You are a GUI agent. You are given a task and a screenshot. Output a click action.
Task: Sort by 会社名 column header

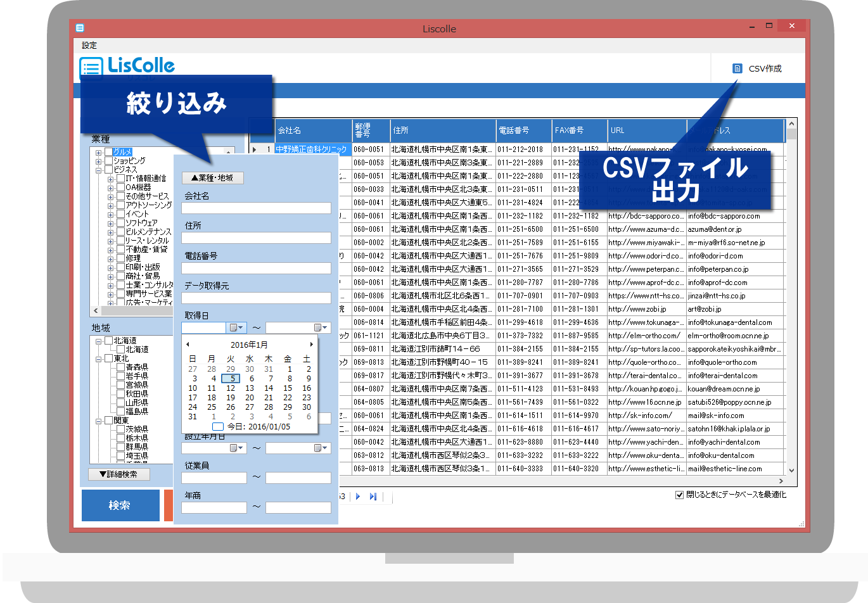click(314, 130)
